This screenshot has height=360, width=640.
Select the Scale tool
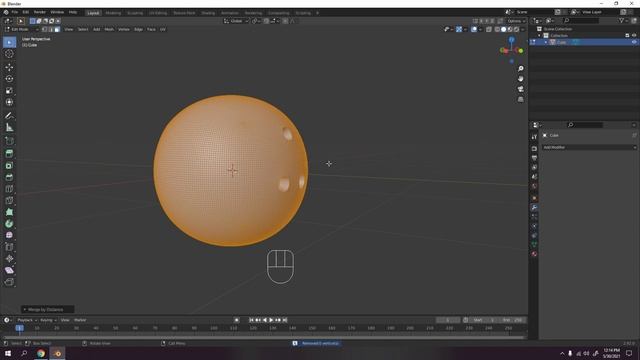(x=9, y=91)
